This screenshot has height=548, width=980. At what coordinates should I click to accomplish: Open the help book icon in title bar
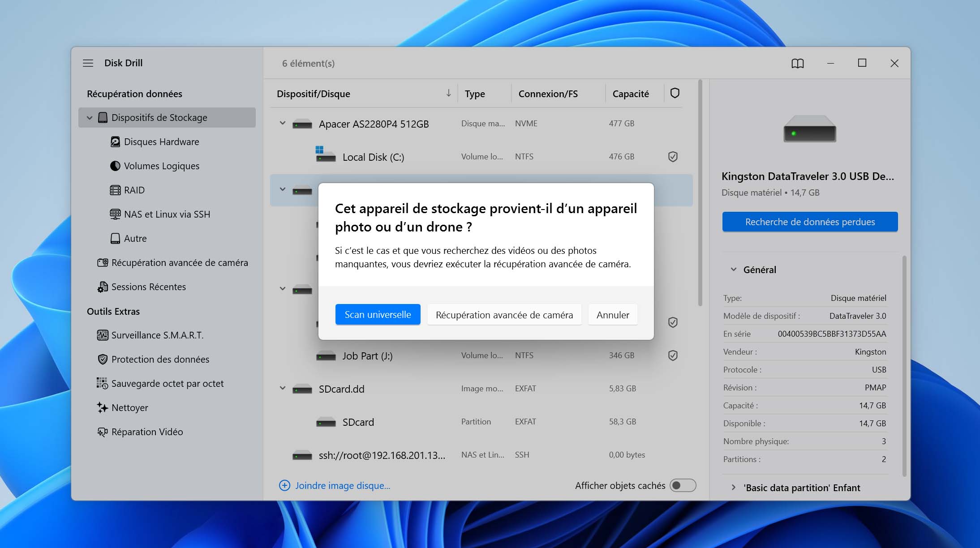pyautogui.click(x=797, y=64)
